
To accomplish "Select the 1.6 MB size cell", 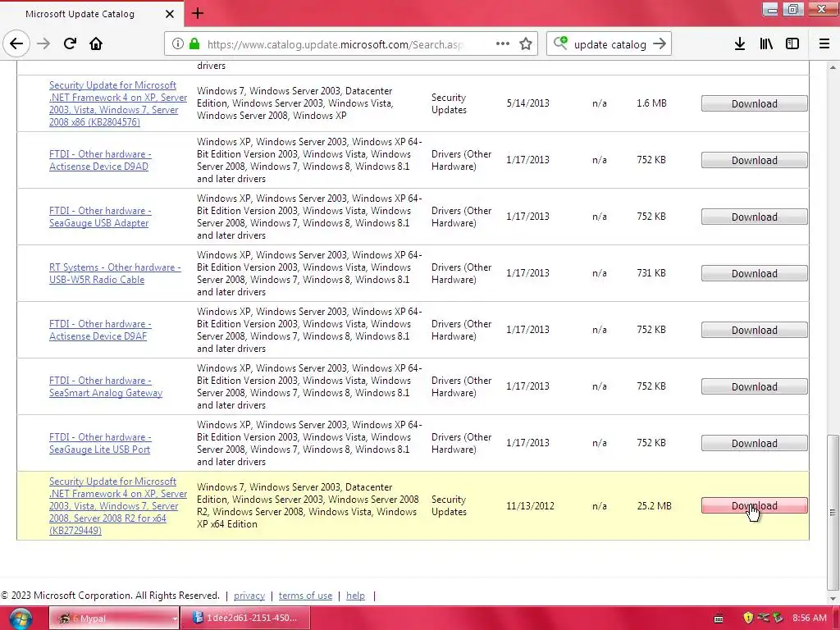I will (651, 103).
